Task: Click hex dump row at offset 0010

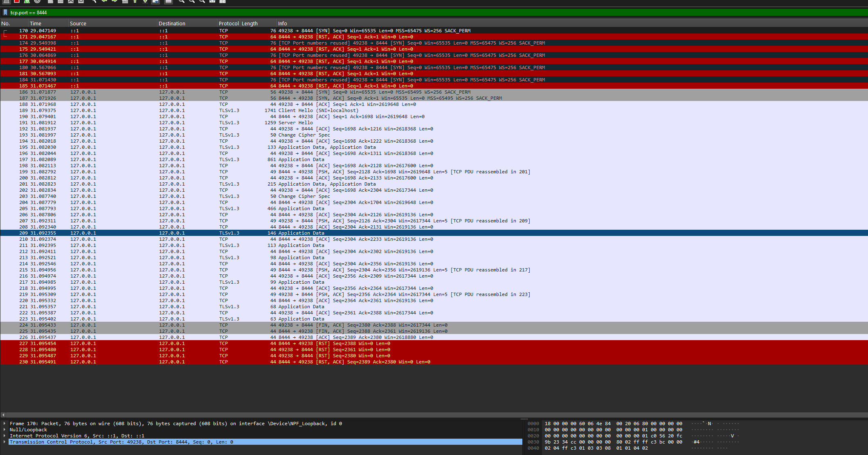Action: point(633,430)
